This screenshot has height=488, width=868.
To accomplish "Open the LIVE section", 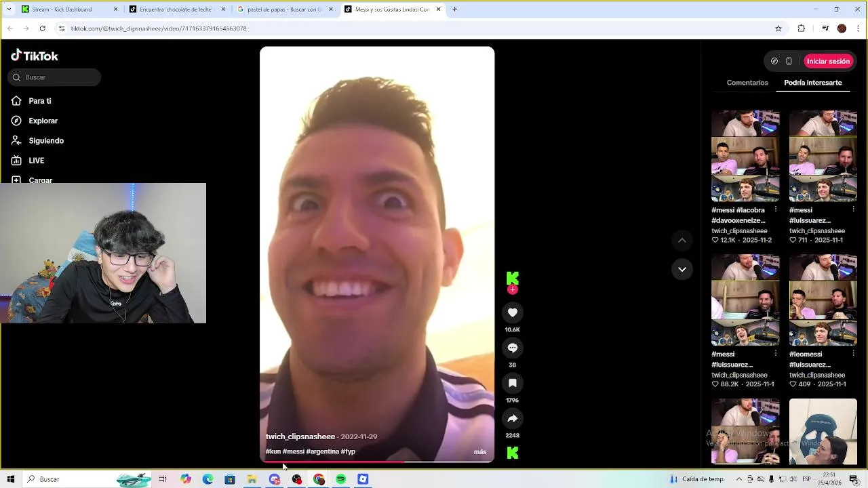I will [37, 161].
